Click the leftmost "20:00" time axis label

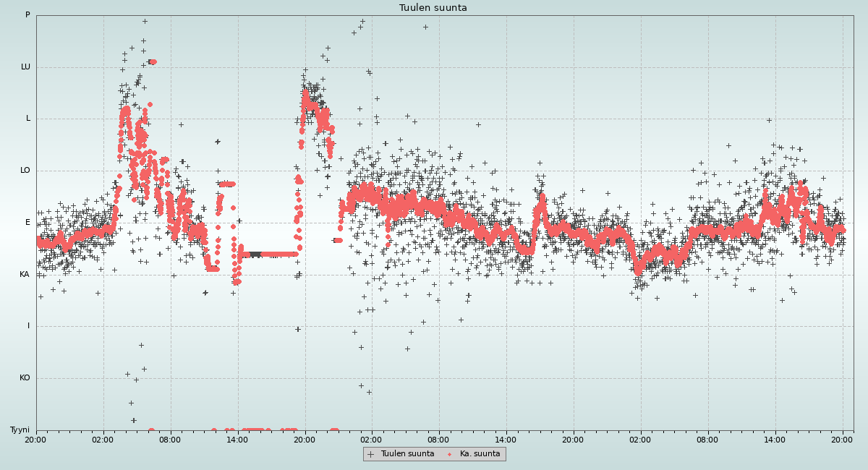[35, 439]
